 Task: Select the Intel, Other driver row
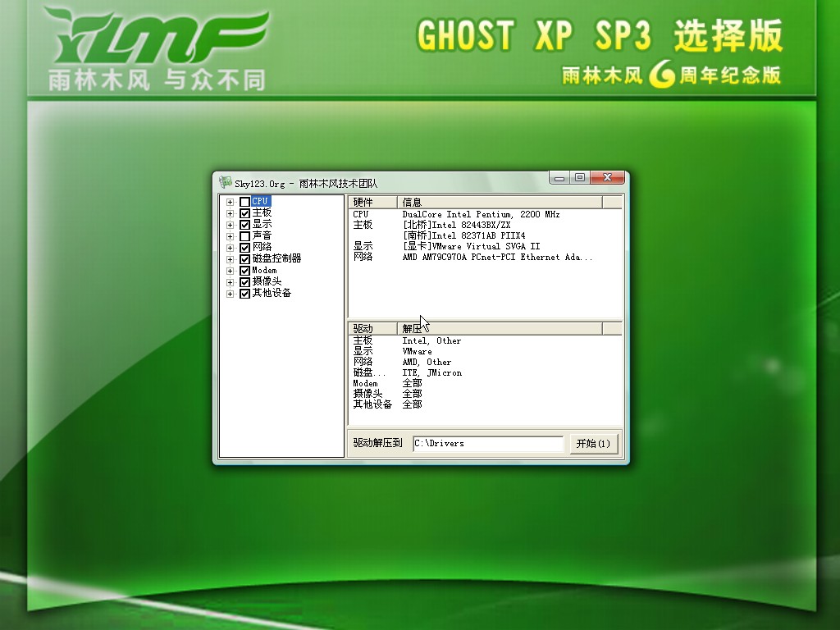click(431, 340)
